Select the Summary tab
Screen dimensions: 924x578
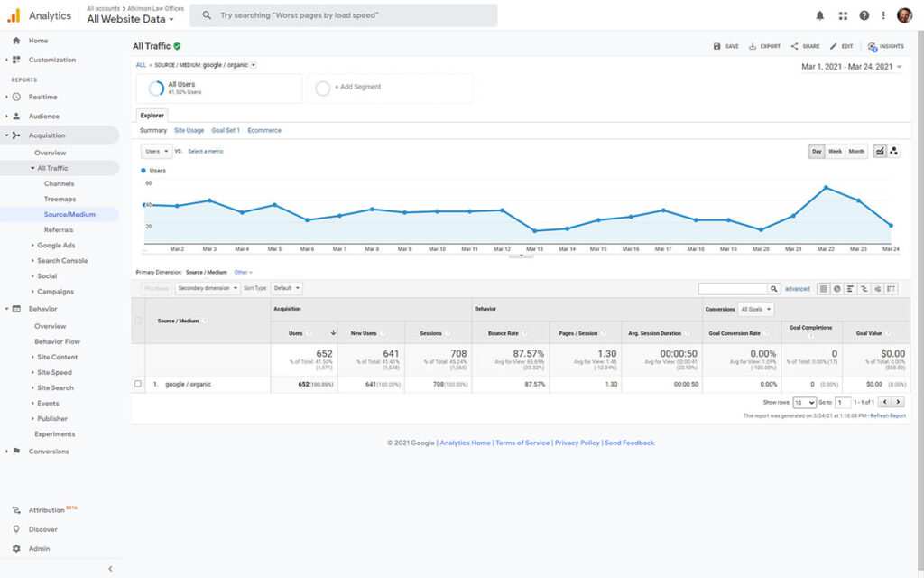(x=153, y=130)
